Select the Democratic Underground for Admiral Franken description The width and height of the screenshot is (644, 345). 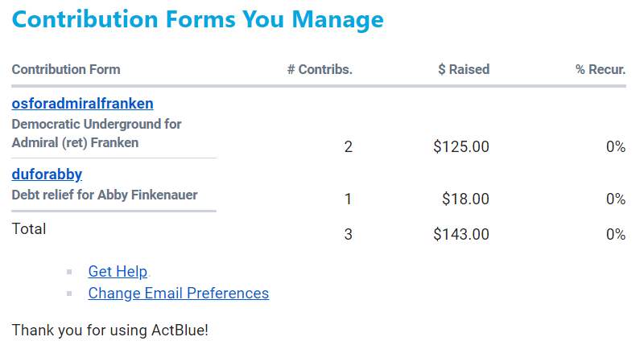pyautogui.click(x=97, y=133)
